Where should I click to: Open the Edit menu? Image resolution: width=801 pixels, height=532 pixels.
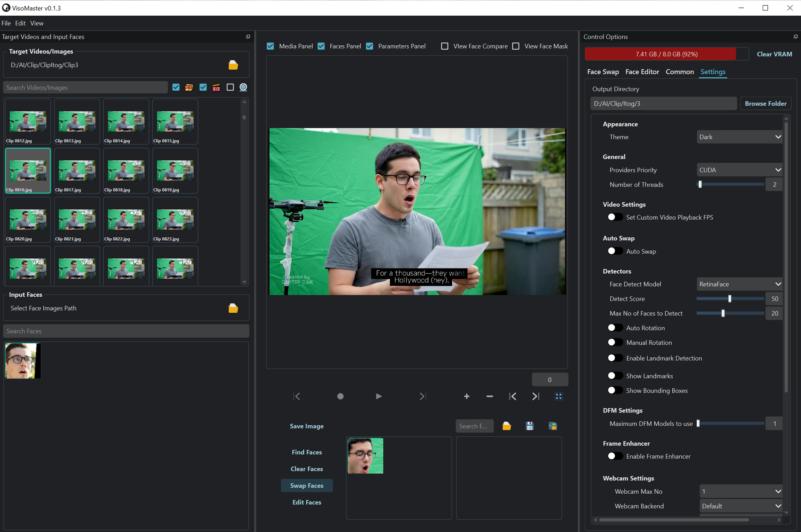20,23
